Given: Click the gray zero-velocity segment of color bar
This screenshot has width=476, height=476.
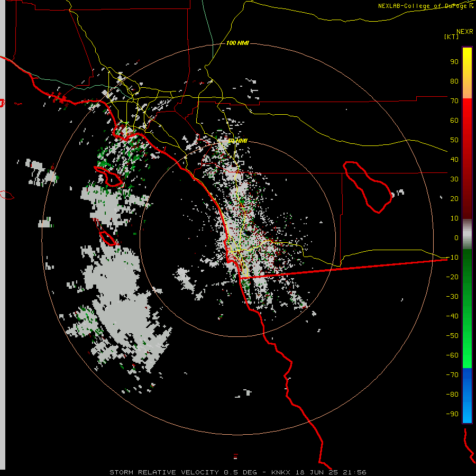Looking at the screenshot, I should tap(467, 234).
